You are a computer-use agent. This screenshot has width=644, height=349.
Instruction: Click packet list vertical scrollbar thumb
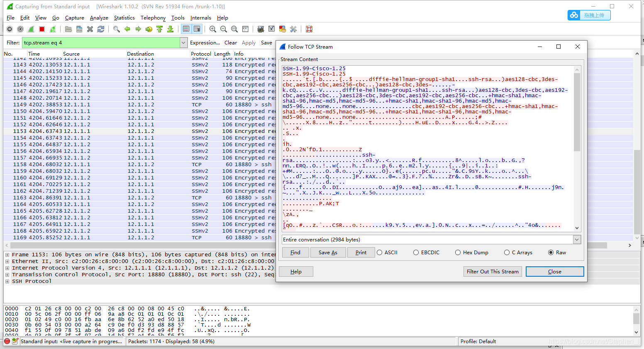pos(637,192)
